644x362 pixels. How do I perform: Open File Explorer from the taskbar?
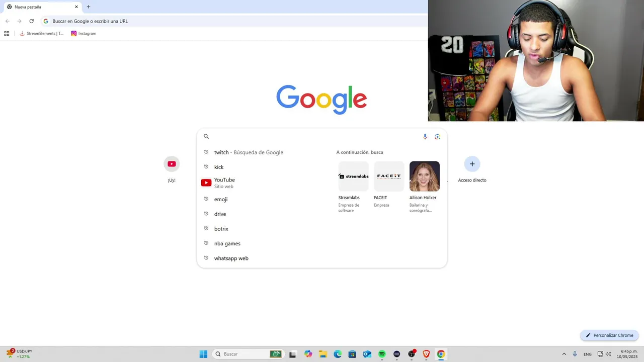click(323, 354)
